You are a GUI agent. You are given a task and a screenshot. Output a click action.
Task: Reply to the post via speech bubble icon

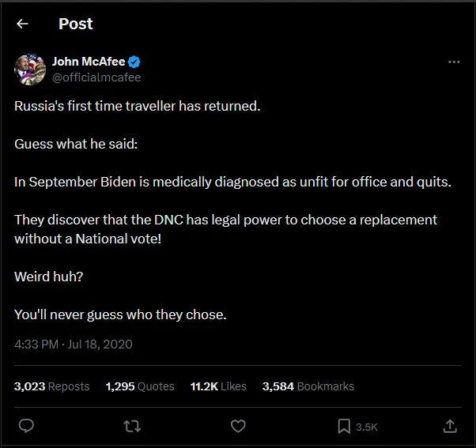[x=26, y=426]
